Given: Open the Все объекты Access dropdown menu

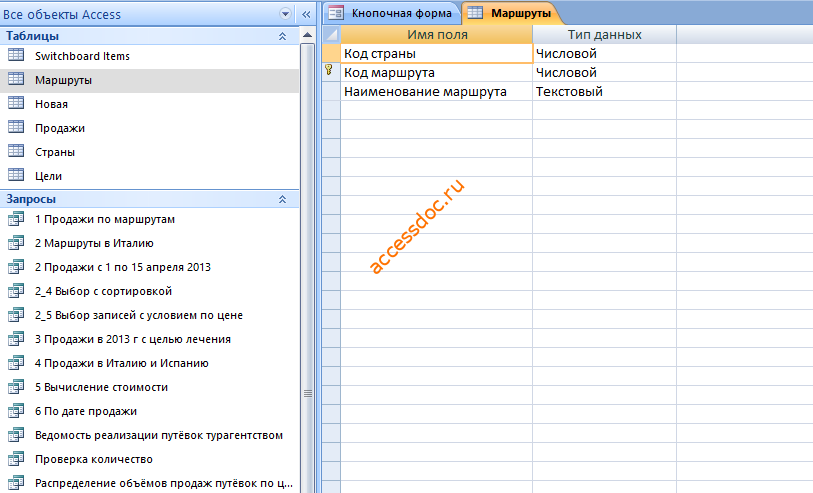Looking at the screenshot, I should click(x=285, y=14).
